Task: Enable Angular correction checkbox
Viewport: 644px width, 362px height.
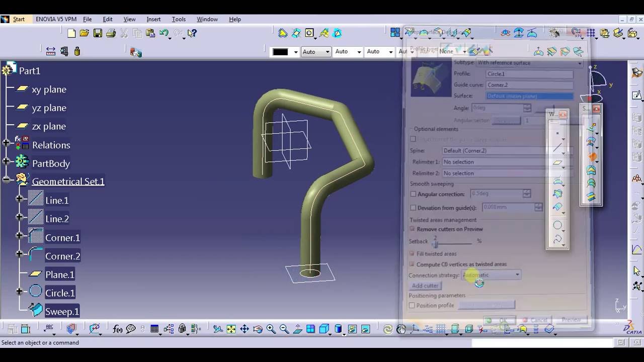Action: point(413,194)
